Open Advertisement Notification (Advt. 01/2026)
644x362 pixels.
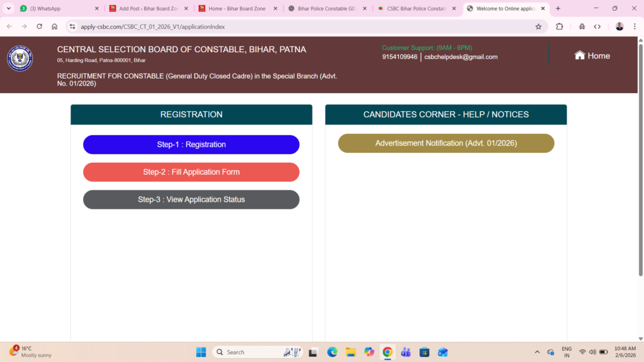(x=446, y=143)
